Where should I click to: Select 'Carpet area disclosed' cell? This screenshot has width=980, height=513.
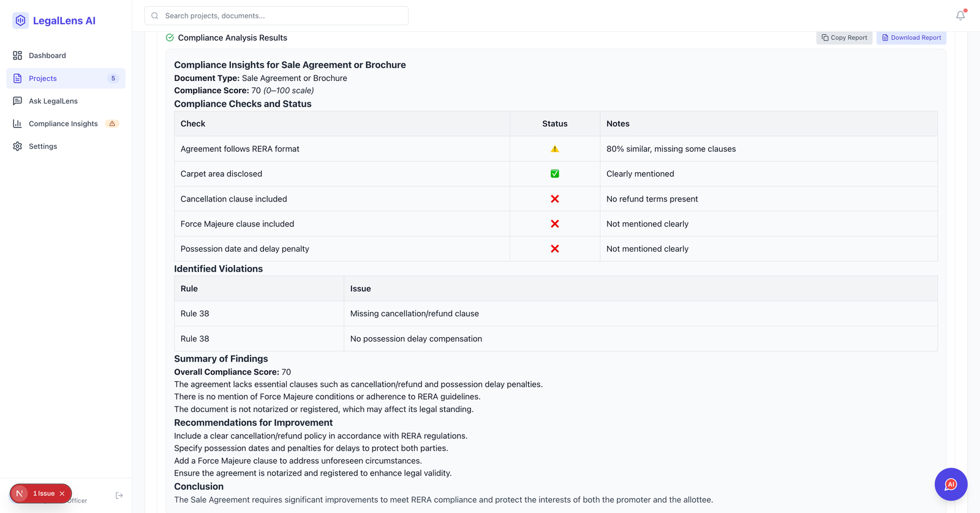[x=342, y=174]
